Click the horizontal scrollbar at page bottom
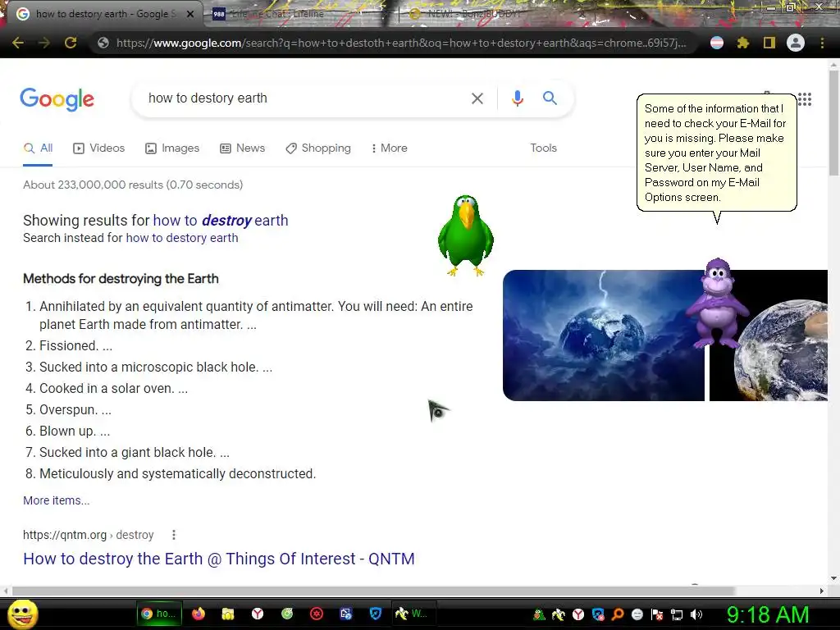840x630 pixels. 373,591
